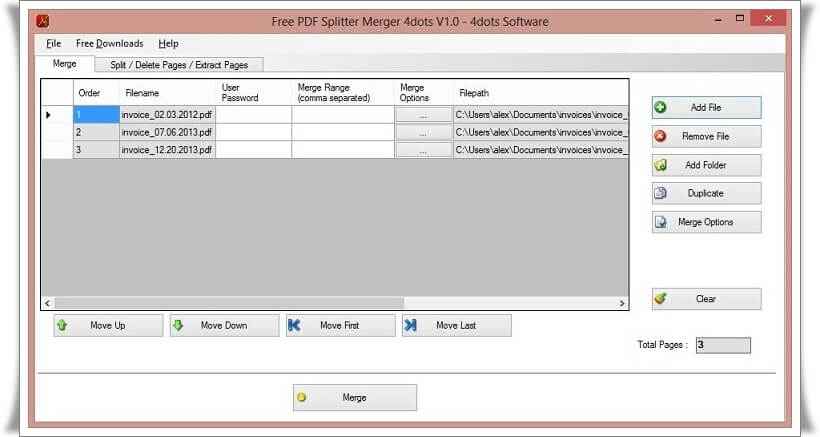Select filename invoice_02.03.2012.pdf
This screenshot has width=820, height=437.
coord(167,115)
